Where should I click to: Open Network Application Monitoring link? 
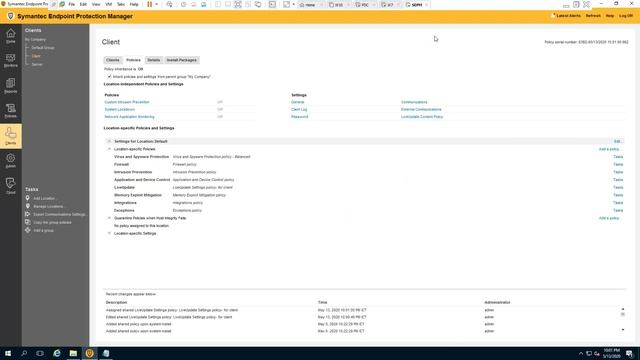(x=129, y=117)
